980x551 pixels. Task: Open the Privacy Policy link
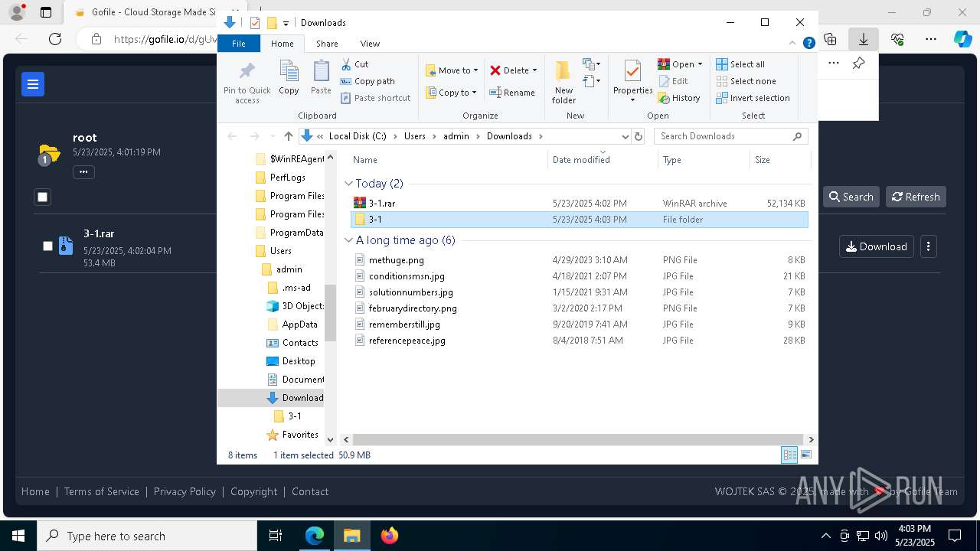click(185, 491)
